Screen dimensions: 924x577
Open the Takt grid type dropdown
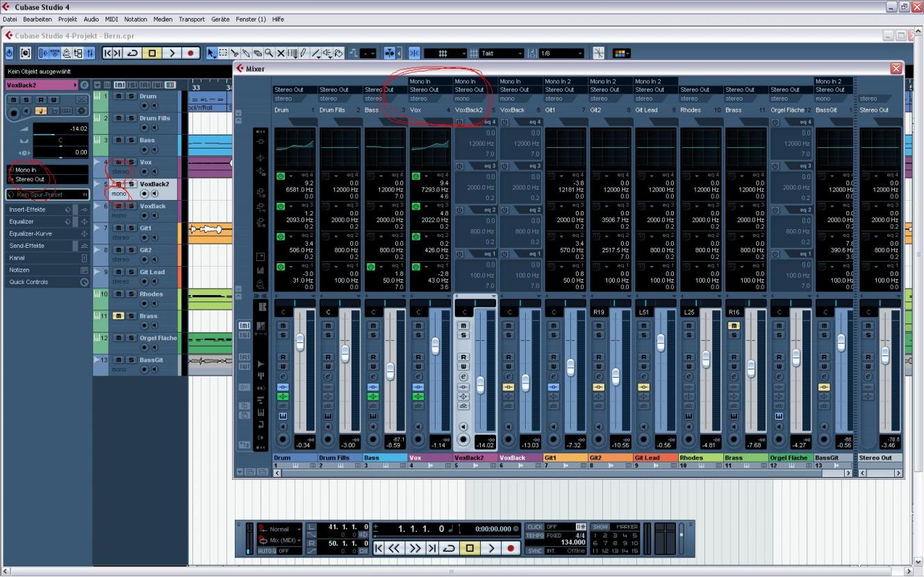point(502,53)
